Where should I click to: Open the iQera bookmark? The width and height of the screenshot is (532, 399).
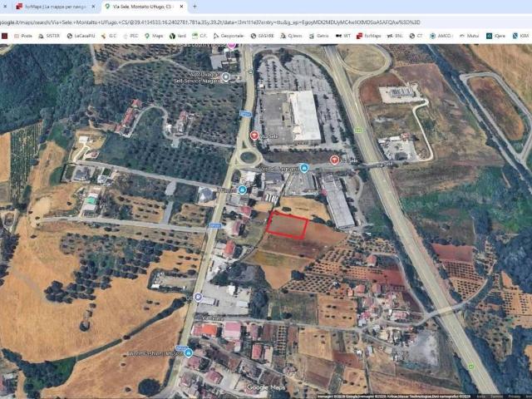coord(496,36)
